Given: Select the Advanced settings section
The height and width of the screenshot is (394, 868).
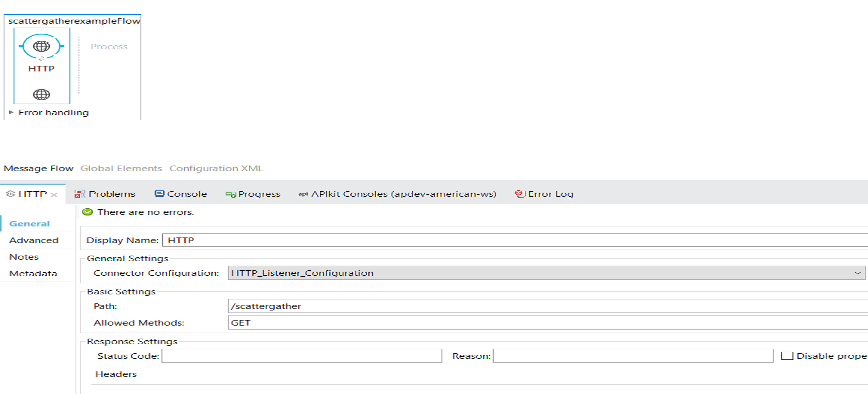Looking at the screenshot, I should tap(34, 240).
